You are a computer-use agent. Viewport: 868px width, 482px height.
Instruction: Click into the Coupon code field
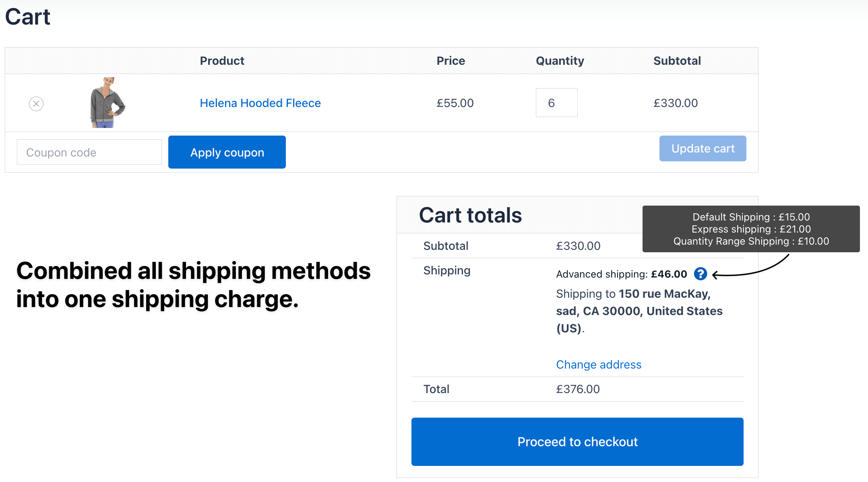point(89,152)
